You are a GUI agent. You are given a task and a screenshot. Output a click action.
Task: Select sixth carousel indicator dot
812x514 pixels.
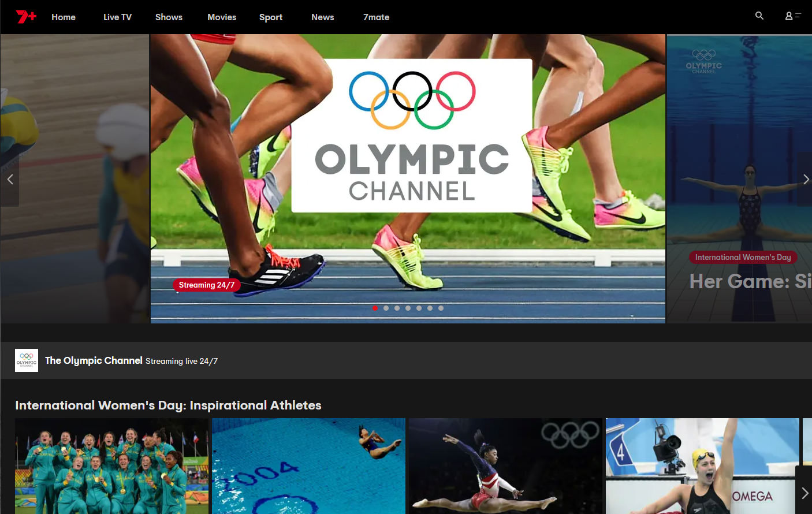[x=430, y=308]
